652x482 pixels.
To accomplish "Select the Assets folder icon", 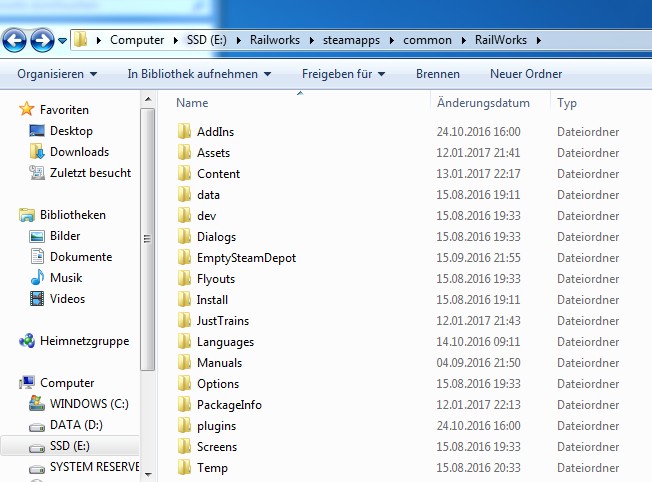I will pyautogui.click(x=184, y=152).
